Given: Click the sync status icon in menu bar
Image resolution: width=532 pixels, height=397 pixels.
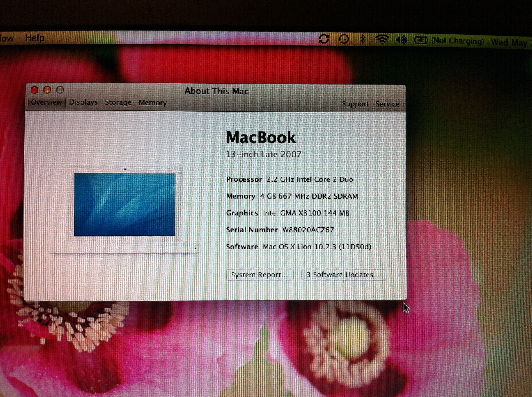Looking at the screenshot, I should [324, 39].
